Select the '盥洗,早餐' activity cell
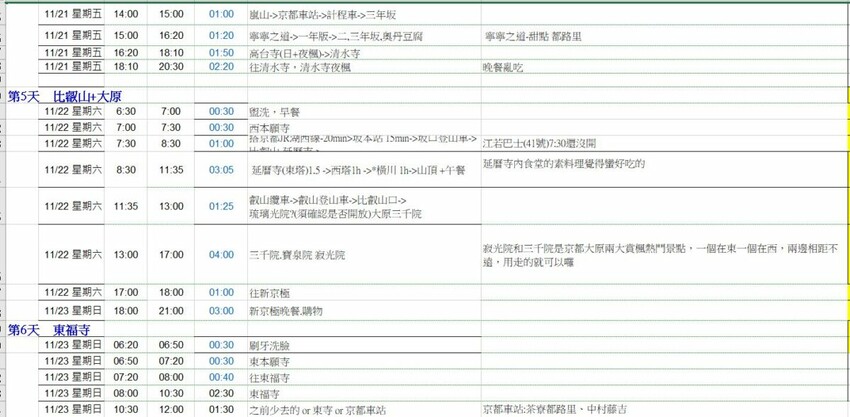The image size is (850, 417). click(272, 111)
